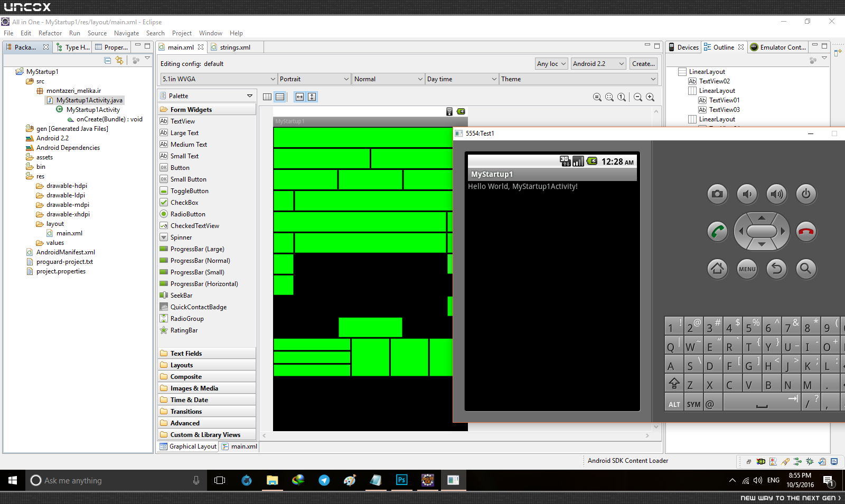The image size is (845, 504).
Task: Open the Palette options dropdown arrow
Action: tap(249, 96)
